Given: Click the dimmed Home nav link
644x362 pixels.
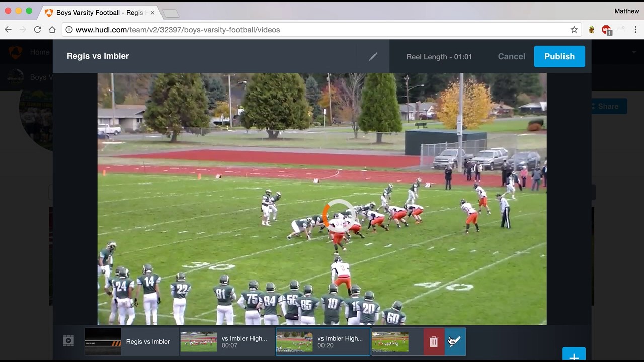Looking at the screenshot, I should [40, 52].
